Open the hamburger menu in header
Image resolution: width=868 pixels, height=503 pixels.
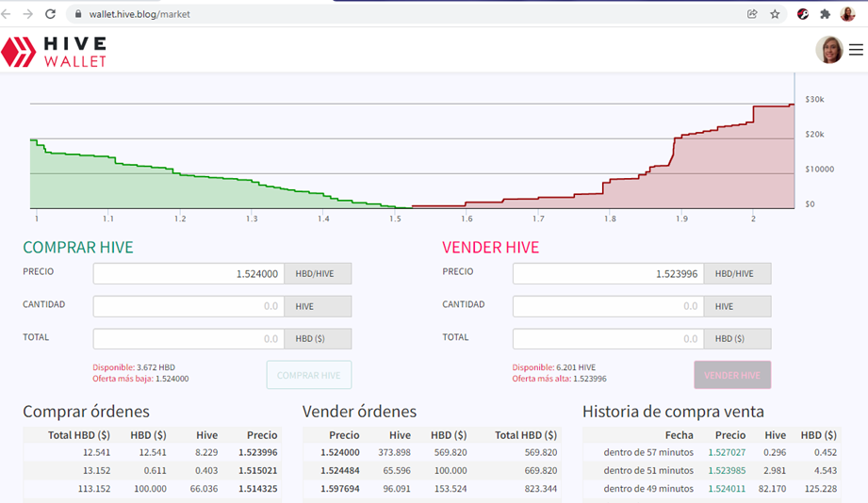pyautogui.click(x=856, y=50)
